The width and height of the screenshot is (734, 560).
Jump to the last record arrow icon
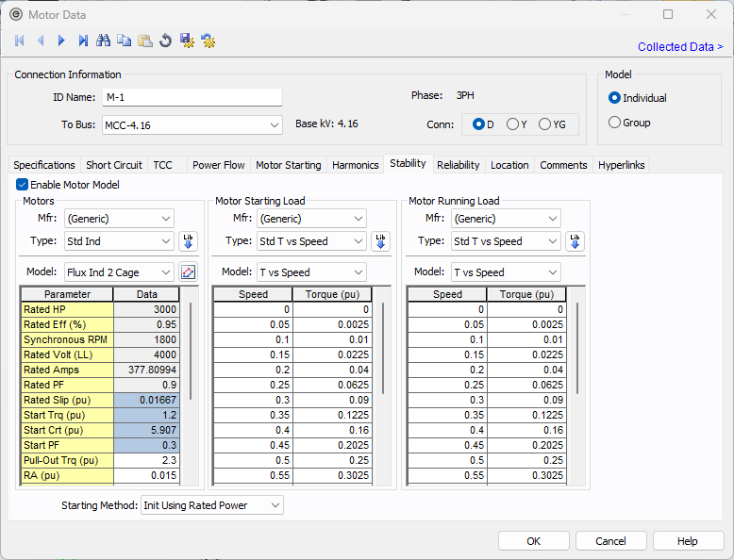(x=83, y=41)
